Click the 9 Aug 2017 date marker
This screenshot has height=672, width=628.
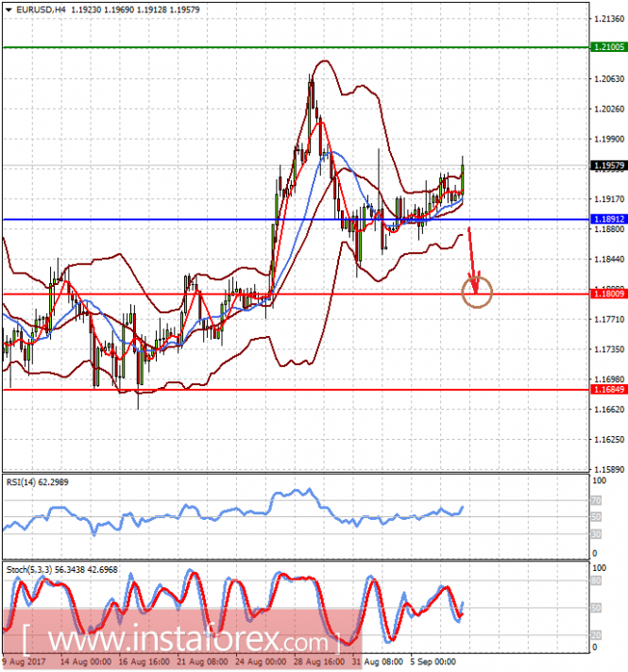click(24, 662)
